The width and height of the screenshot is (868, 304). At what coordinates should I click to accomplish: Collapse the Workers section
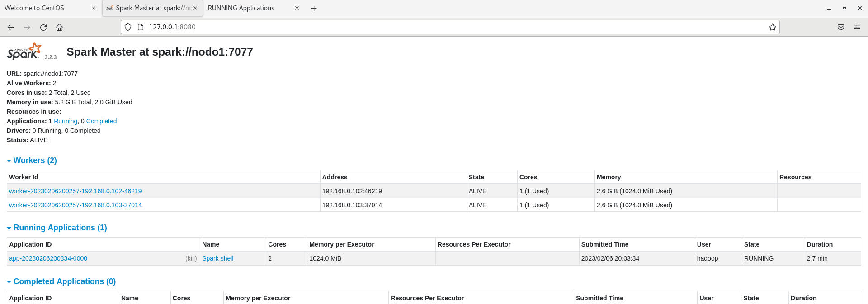32,160
